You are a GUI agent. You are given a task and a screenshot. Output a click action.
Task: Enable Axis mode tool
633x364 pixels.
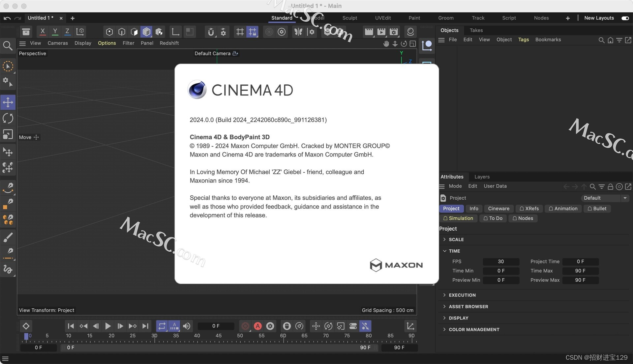pyautogui.click(x=175, y=32)
